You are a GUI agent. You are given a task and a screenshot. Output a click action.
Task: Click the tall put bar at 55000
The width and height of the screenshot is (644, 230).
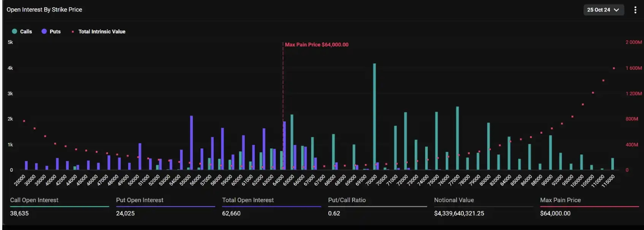191,143
